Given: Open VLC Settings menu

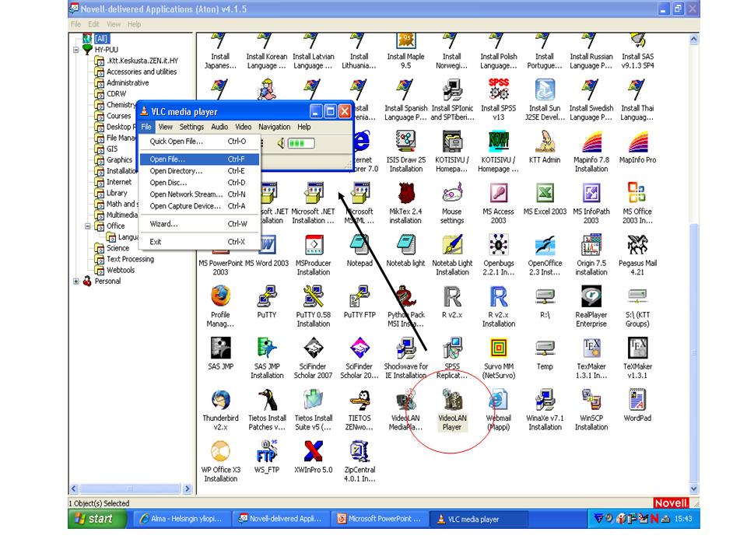Looking at the screenshot, I should 191,127.
